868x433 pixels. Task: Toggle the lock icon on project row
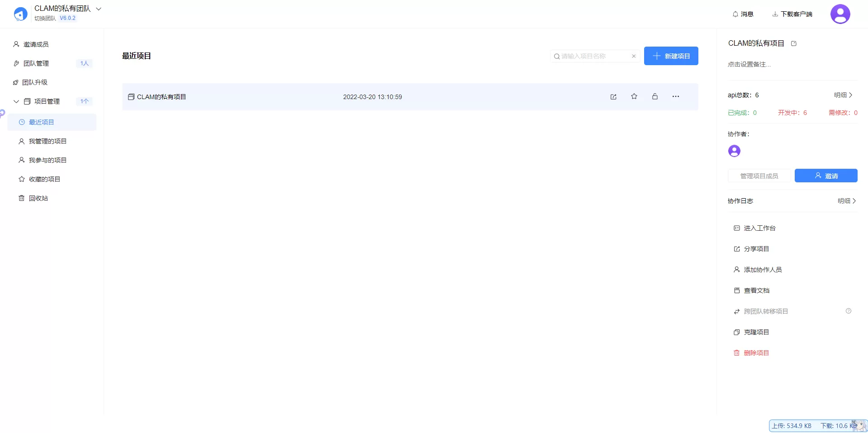(655, 96)
